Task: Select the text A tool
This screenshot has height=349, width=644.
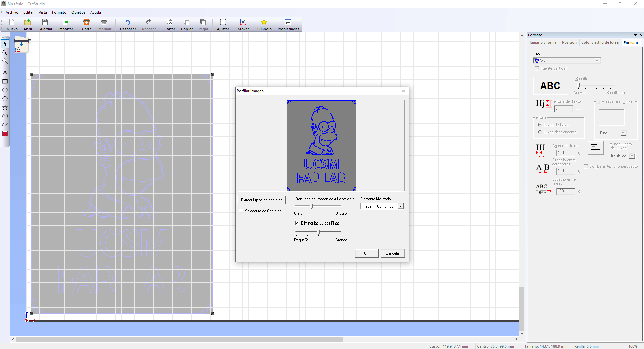Action: (x=5, y=72)
